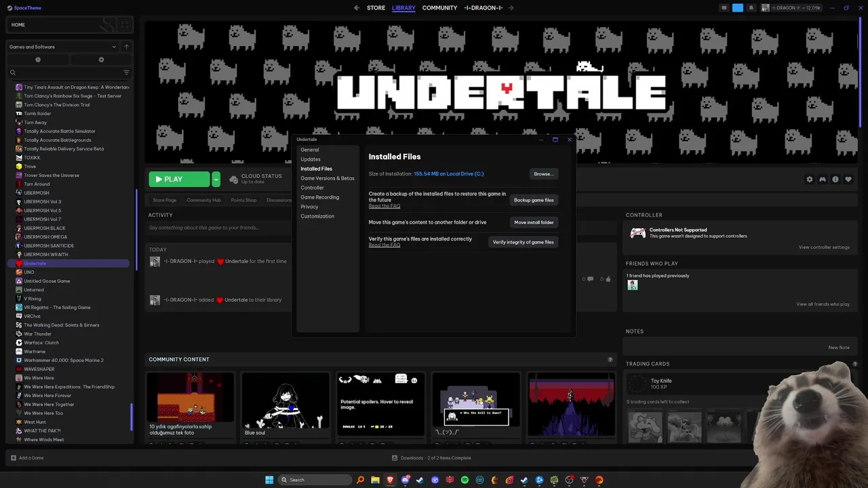This screenshot has height=488, width=868.
Task: Click New Note in Notes panel
Action: click(x=839, y=348)
